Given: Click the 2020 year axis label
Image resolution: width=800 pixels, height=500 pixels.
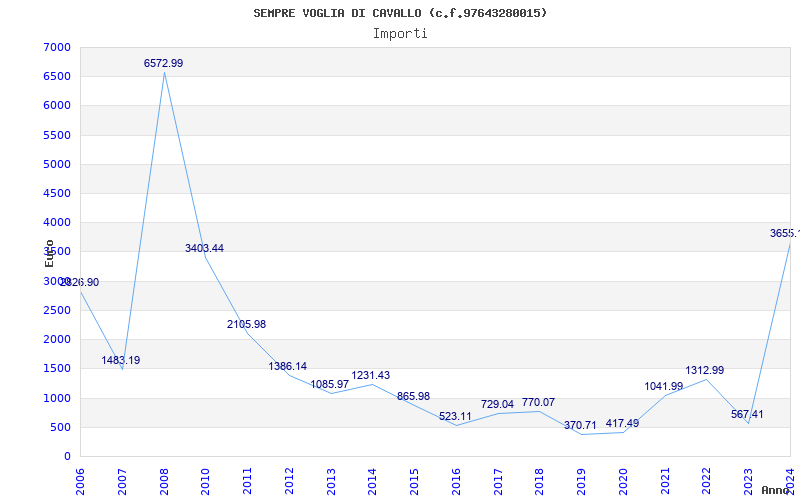Looking at the screenshot, I should point(623,482).
